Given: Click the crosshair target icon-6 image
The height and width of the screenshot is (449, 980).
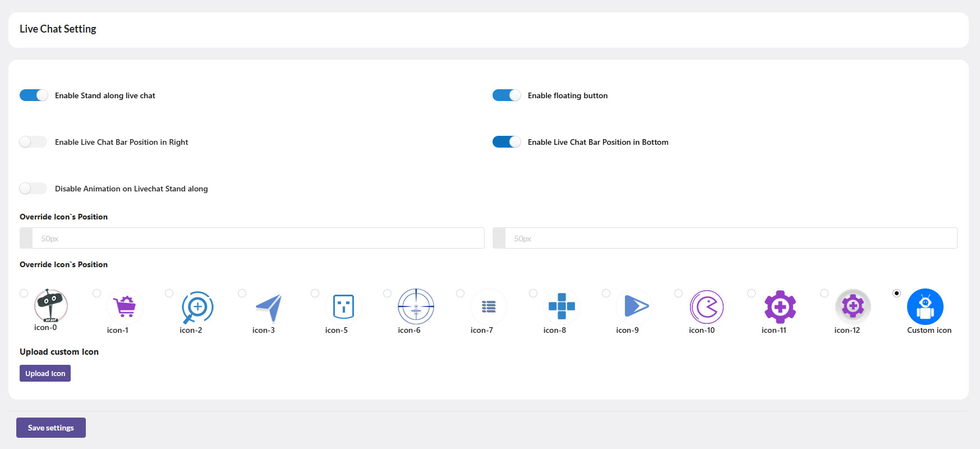Looking at the screenshot, I should (x=416, y=306).
